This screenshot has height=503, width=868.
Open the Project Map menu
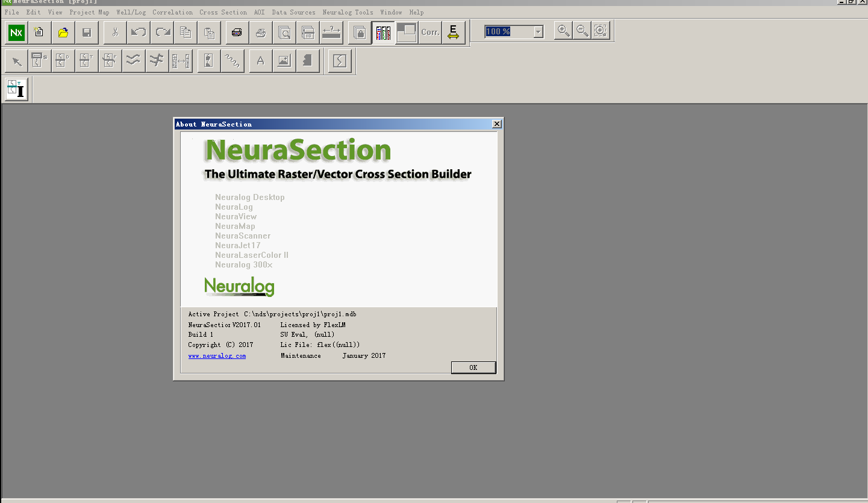pyautogui.click(x=89, y=12)
